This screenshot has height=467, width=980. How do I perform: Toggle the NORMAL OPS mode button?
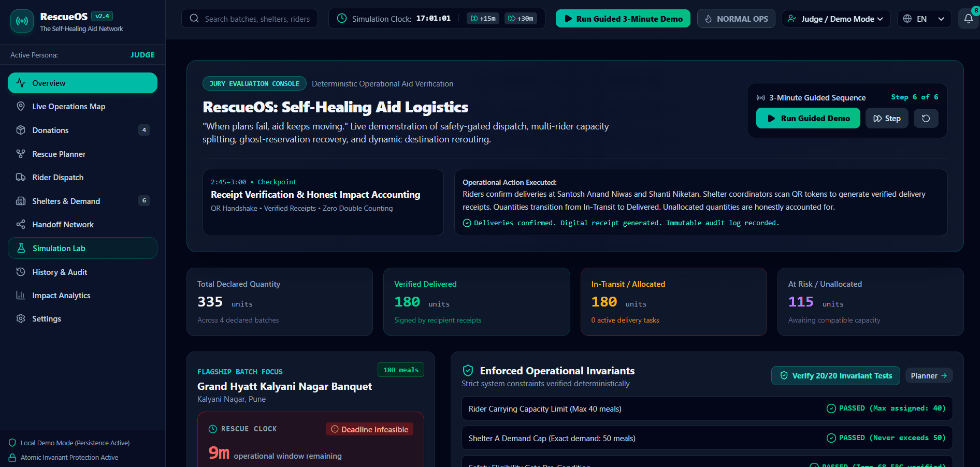tap(736, 19)
